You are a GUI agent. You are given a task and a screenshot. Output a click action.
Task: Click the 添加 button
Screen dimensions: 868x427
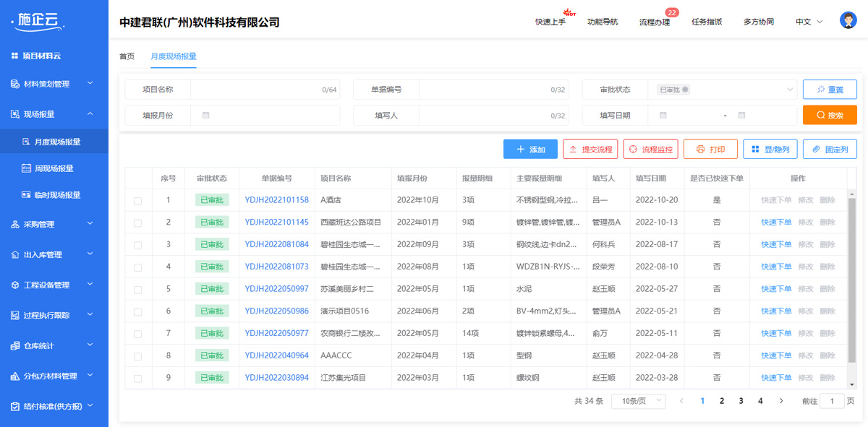pyautogui.click(x=530, y=150)
